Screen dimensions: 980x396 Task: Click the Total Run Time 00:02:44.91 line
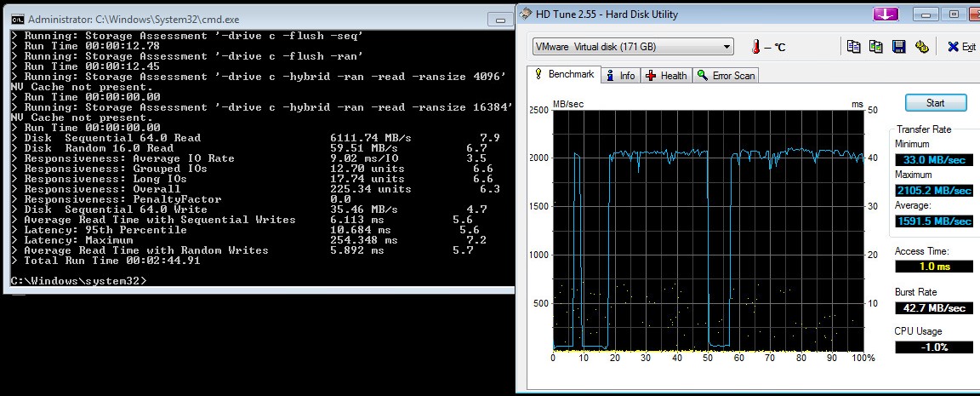coord(105,261)
